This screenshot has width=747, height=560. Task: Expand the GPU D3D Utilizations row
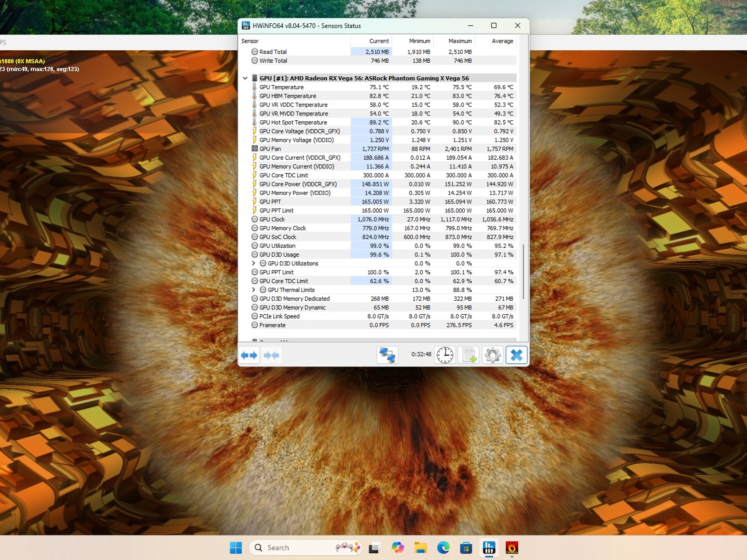click(253, 263)
